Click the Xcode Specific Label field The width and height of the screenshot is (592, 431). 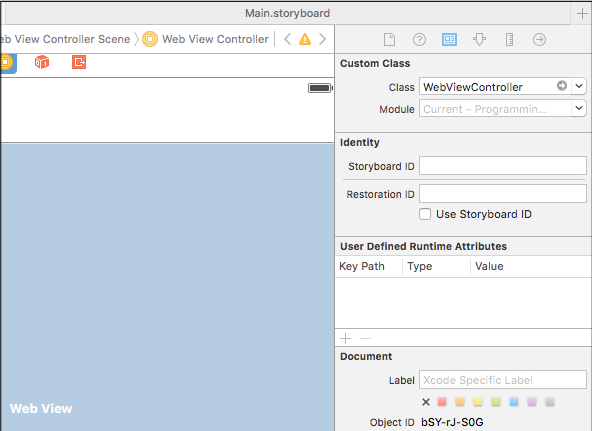[503, 380]
